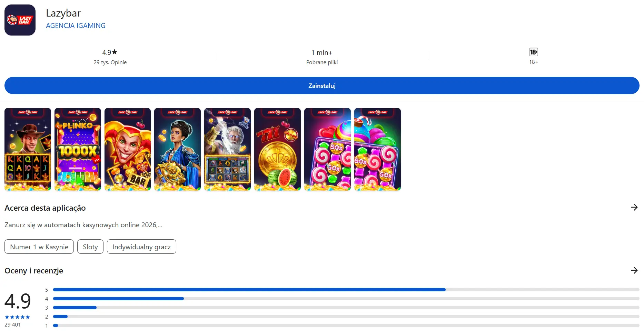Image resolution: width=644 pixels, height=331 pixels.
Task: Open the candy screenshot with candy cane
Action: (377, 149)
